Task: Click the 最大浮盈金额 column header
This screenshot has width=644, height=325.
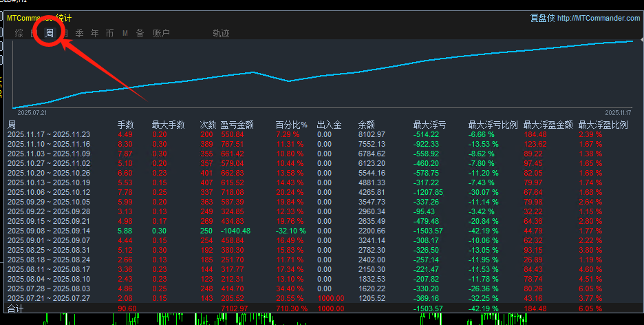Action: click(548, 125)
